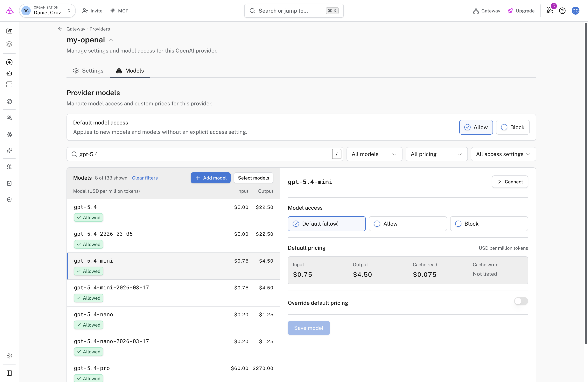588x382 pixels.
Task: Select the gpt-5.4-nano model row
Action: point(173,320)
